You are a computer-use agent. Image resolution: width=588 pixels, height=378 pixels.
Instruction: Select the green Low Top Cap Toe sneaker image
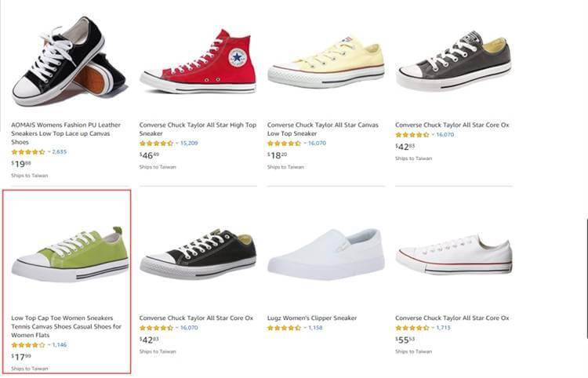pyautogui.click(x=70, y=254)
